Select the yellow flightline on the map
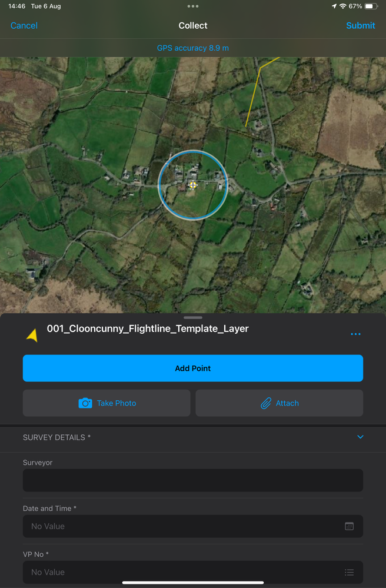 click(253, 97)
